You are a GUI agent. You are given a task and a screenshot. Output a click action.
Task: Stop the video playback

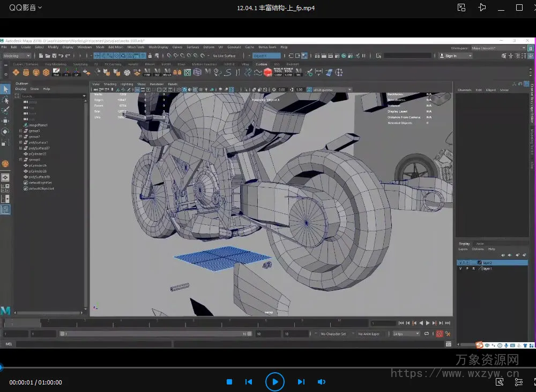[x=229, y=382]
